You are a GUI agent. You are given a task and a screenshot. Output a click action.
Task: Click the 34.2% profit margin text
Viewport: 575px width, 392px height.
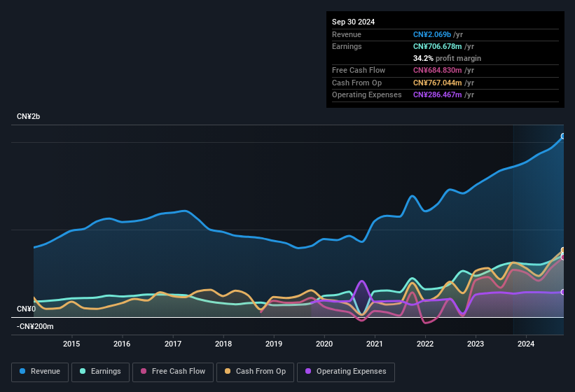coord(447,58)
